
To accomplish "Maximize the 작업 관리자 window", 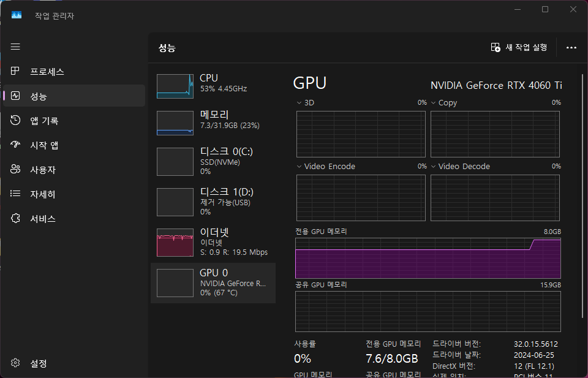I will pos(545,9).
